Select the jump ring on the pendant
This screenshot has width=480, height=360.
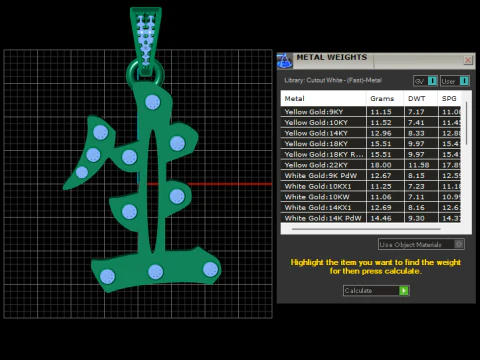145,74
